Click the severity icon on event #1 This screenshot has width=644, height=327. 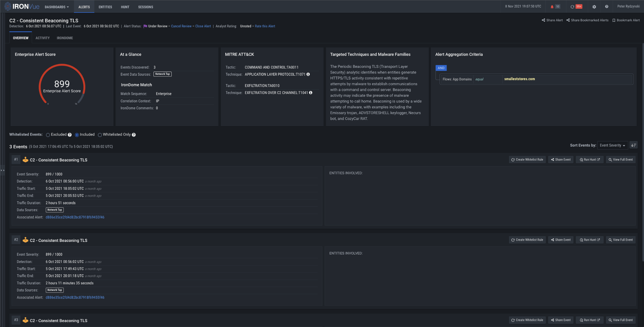click(25, 160)
